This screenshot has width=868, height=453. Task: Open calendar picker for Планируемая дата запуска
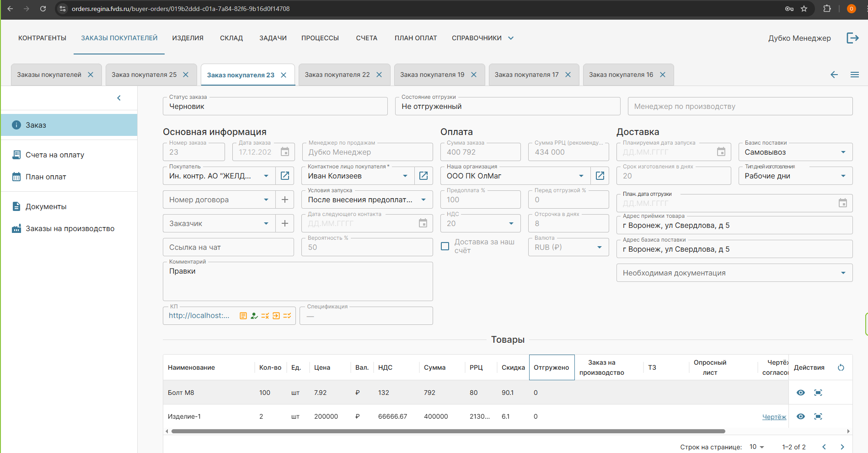tap(721, 152)
